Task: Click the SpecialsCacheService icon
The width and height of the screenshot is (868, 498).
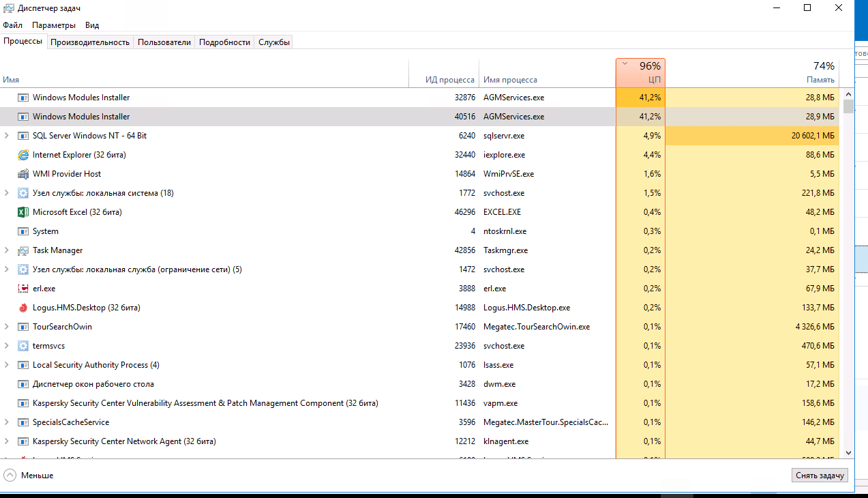Action: coord(23,422)
